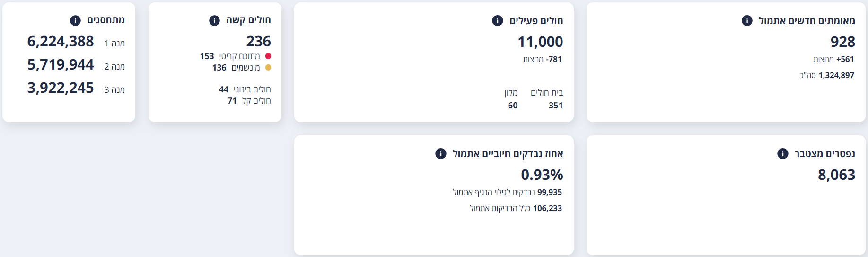Viewport: 868px width, 257px height.
Task: Click info icon next to חולים פעילים
Action: [x=497, y=20]
